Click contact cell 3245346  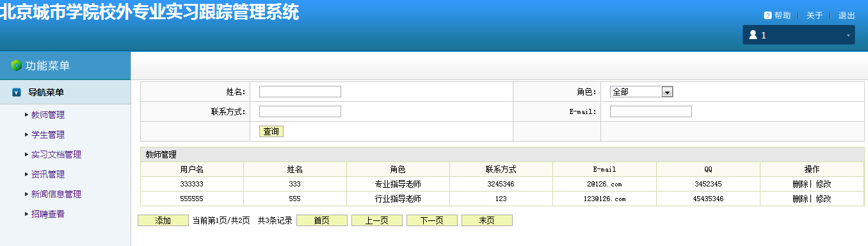click(501, 184)
